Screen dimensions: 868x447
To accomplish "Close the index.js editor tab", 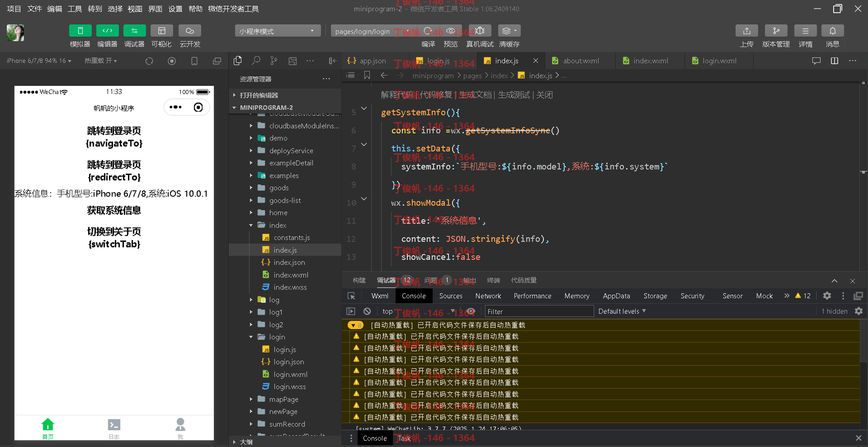I will click(x=536, y=61).
